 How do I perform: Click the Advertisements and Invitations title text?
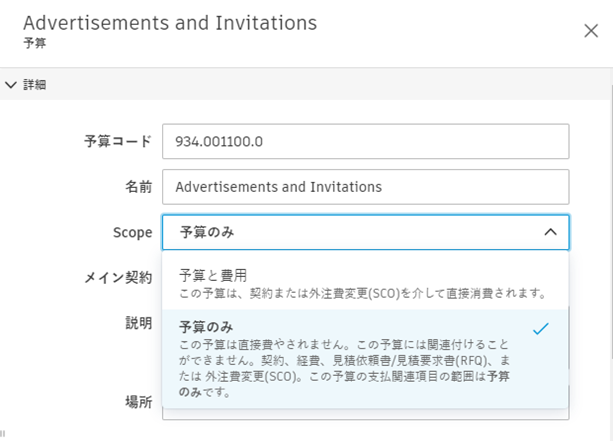[169, 22]
